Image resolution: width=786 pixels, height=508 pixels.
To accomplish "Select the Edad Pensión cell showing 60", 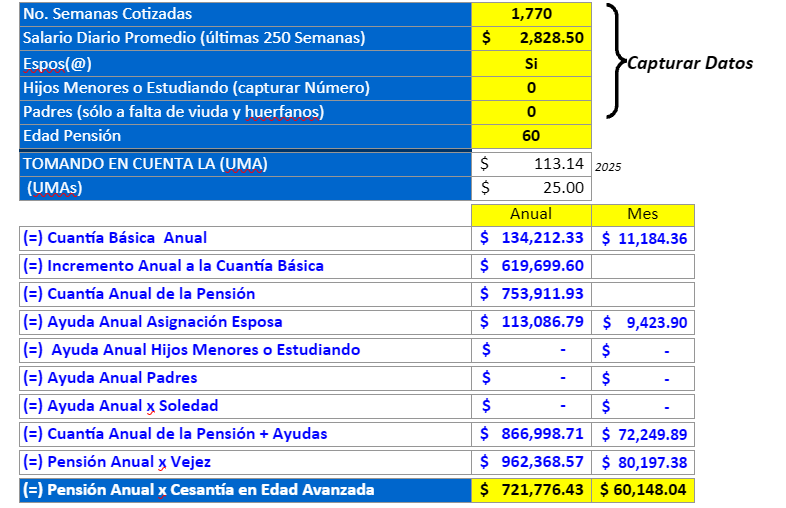I will click(x=531, y=136).
